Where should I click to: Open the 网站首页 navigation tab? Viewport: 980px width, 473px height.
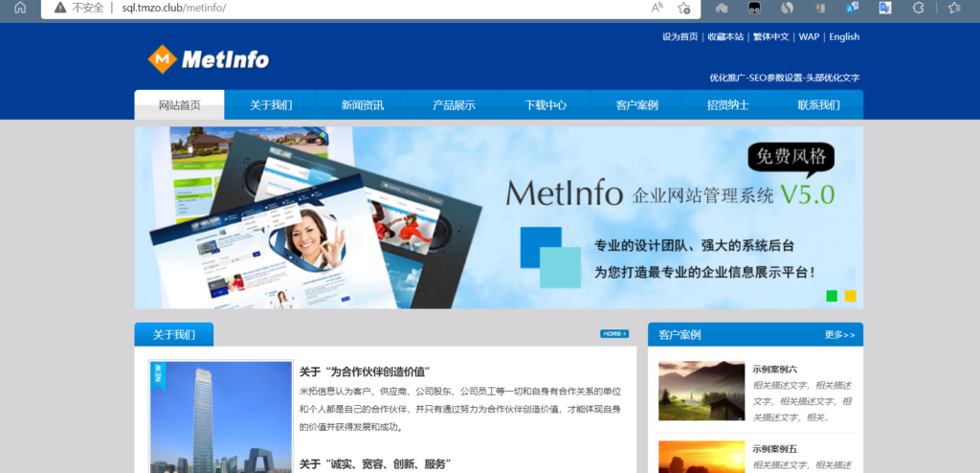(179, 104)
